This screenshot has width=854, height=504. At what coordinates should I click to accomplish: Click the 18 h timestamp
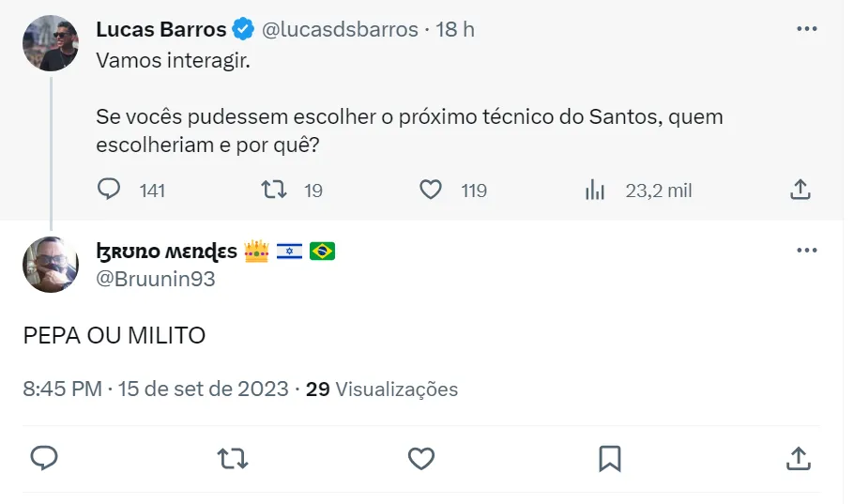coord(455,29)
